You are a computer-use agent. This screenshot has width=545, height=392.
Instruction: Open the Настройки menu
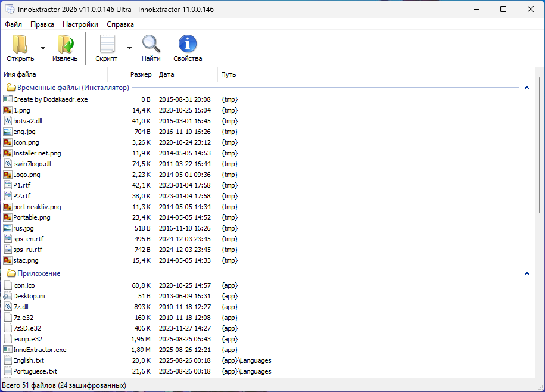pyautogui.click(x=80, y=24)
